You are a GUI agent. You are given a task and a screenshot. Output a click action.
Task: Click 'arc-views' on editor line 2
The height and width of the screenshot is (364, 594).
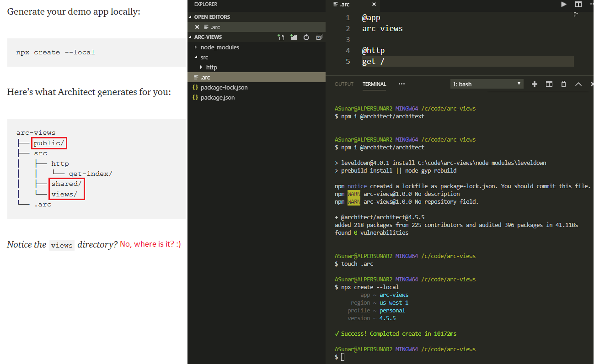point(382,28)
